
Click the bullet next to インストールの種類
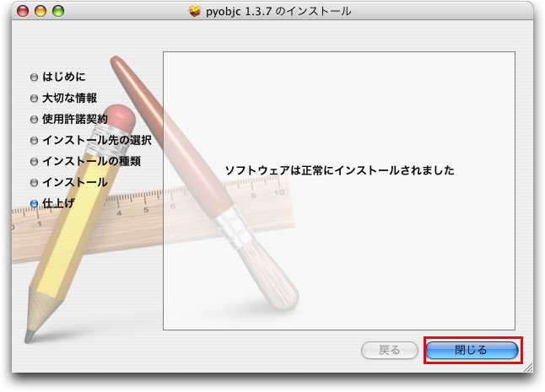(x=34, y=162)
